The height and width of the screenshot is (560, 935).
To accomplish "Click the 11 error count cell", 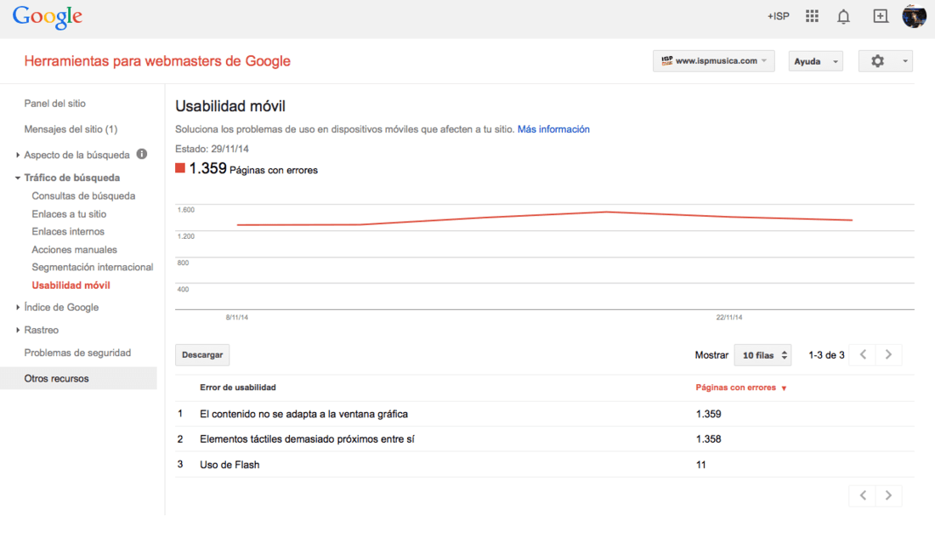I will pyautogui.click(x=700, y=465).
